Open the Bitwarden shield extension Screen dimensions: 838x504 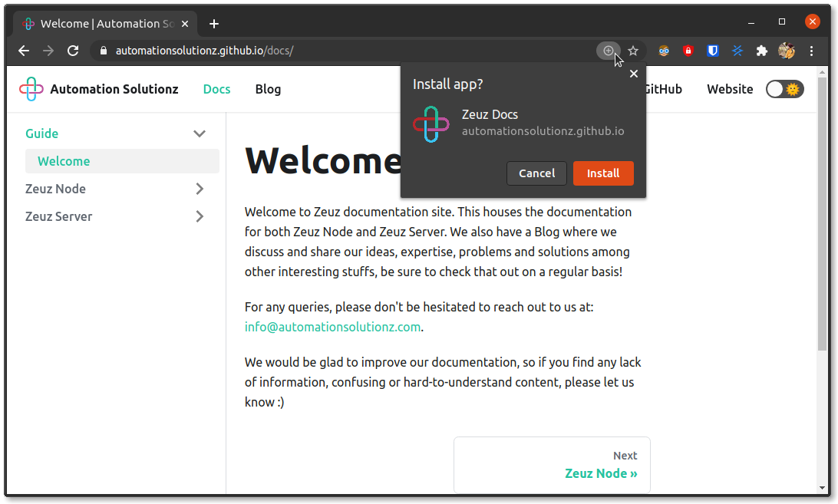712,51
